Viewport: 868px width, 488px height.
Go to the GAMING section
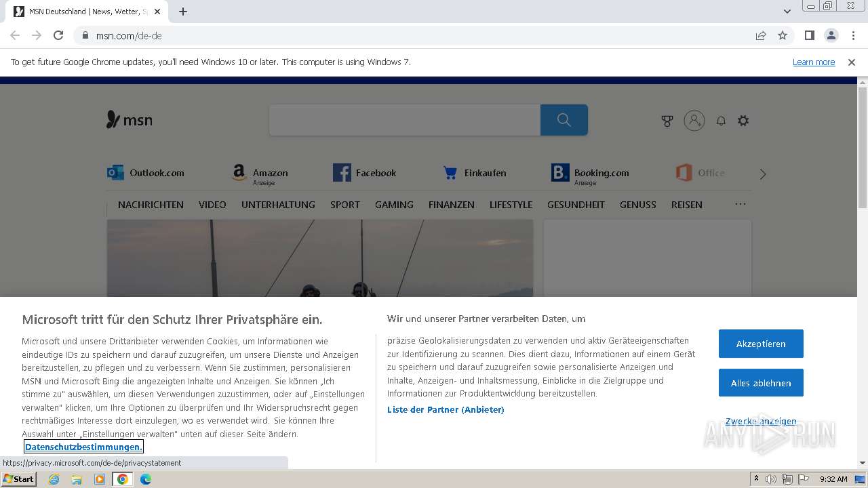(x=394, y=205)
